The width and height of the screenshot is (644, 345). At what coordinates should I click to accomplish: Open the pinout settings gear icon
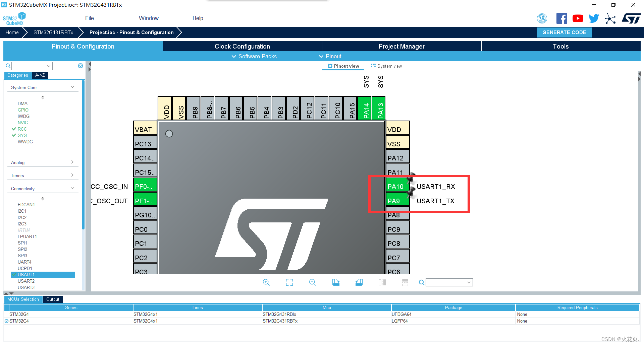coord(80,66)
